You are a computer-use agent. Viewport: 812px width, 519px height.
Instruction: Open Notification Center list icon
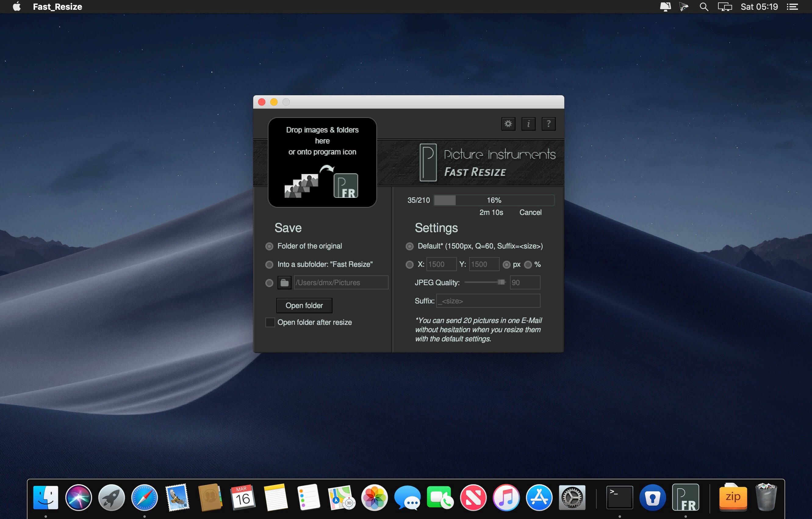tap(792, 7)
